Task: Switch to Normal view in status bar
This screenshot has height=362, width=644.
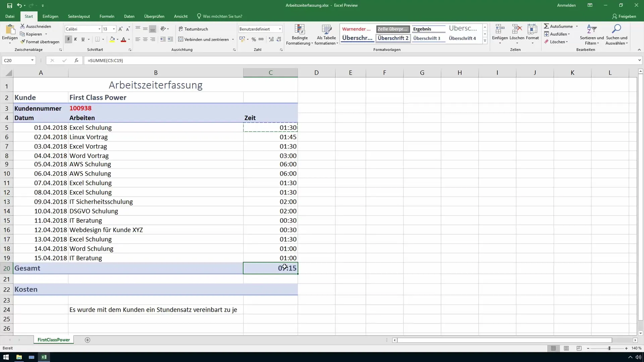Action: pos(553,348)
